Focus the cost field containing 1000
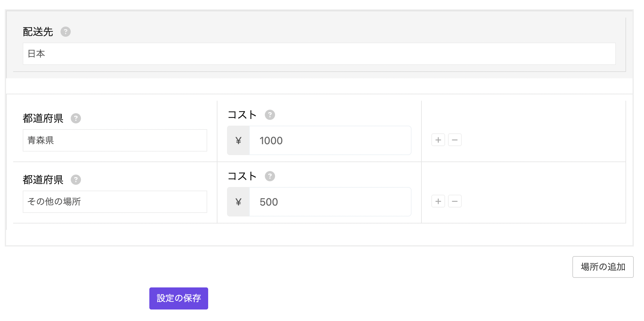 point(330,141)
